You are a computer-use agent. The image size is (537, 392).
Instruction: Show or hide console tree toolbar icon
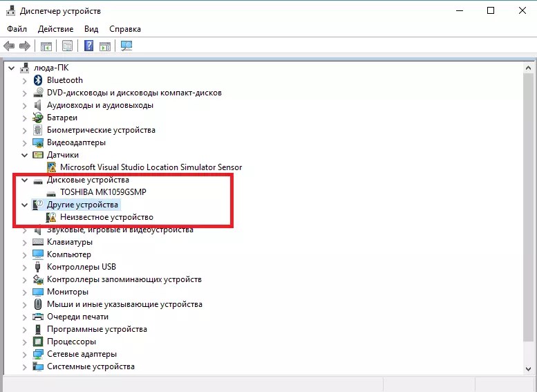tap(46, 46)
